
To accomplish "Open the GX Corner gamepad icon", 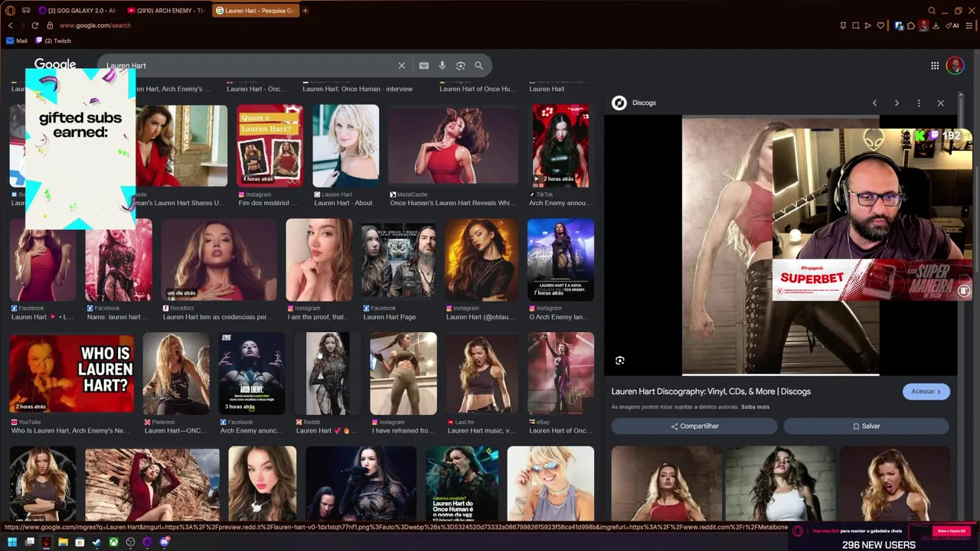I will 26,11.
